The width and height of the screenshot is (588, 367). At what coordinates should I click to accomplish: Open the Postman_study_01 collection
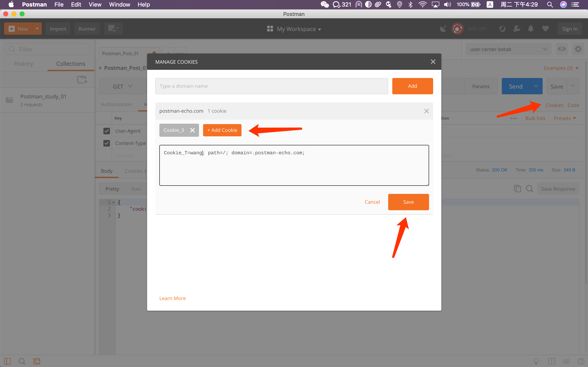click(x=47, y=100)
